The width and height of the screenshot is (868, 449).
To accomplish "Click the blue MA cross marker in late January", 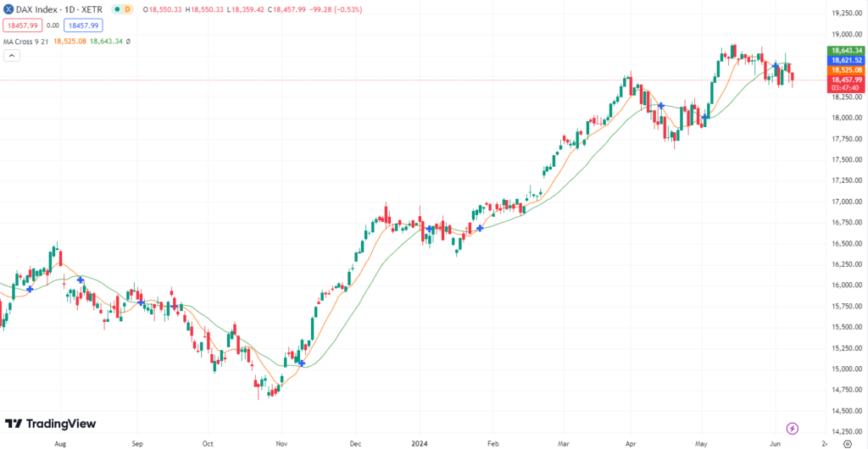I will tap(480, 228).
